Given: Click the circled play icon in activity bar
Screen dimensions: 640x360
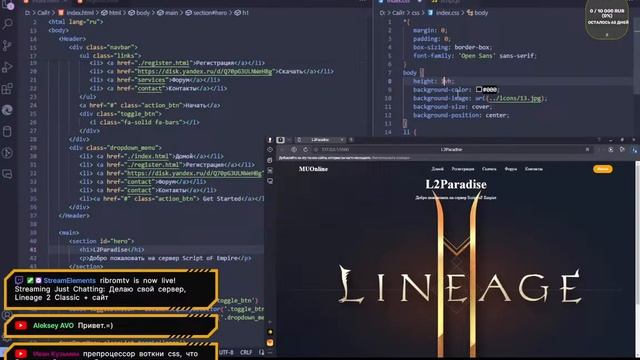Looking at the screenshot, I should tap(8, 153).
